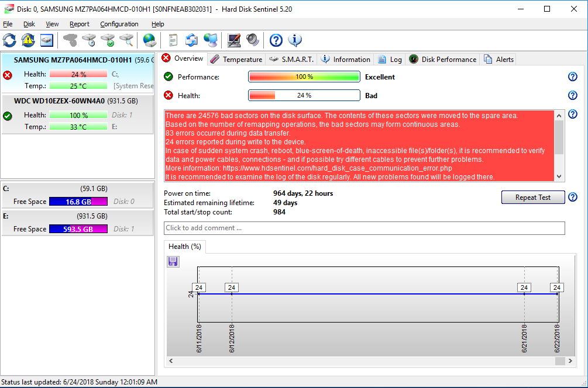Click the speaker sound toolbar icon

click(x=252, y=40)
